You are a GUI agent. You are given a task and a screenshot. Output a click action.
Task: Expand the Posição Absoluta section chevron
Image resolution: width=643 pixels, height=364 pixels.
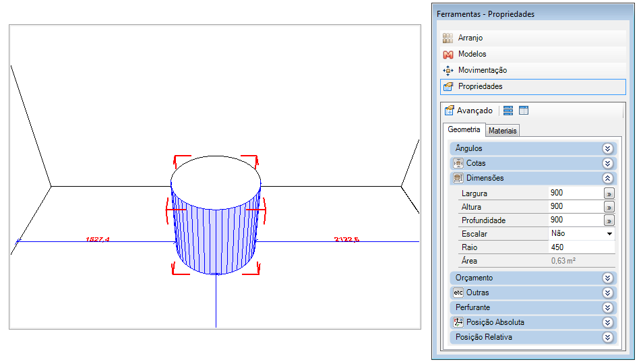click(x=607, y=322)
